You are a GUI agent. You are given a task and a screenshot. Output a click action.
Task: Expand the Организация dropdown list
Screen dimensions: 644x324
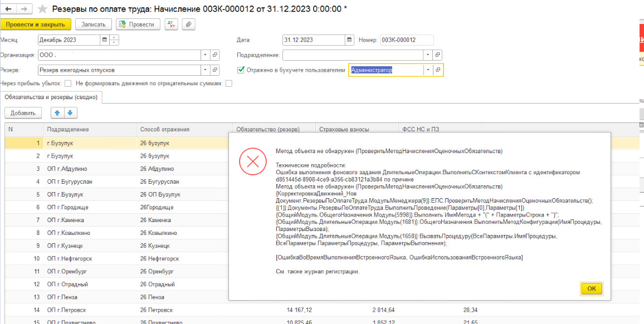click(x=206, y=55)
